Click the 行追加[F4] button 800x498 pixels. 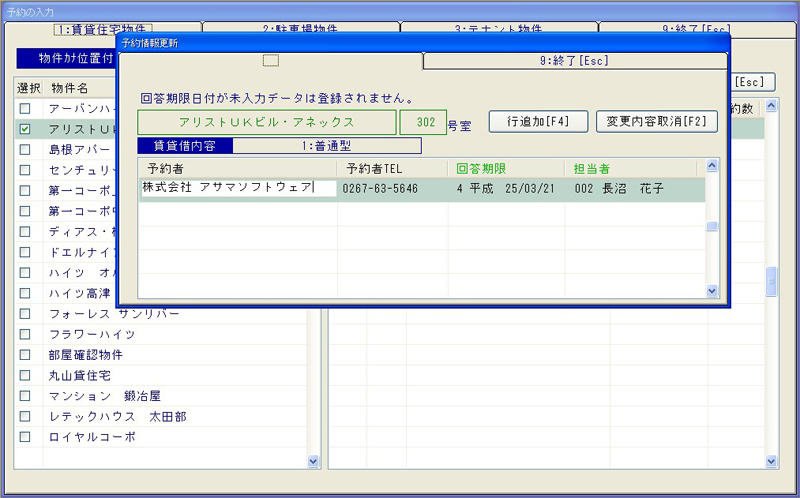[538, 121]
